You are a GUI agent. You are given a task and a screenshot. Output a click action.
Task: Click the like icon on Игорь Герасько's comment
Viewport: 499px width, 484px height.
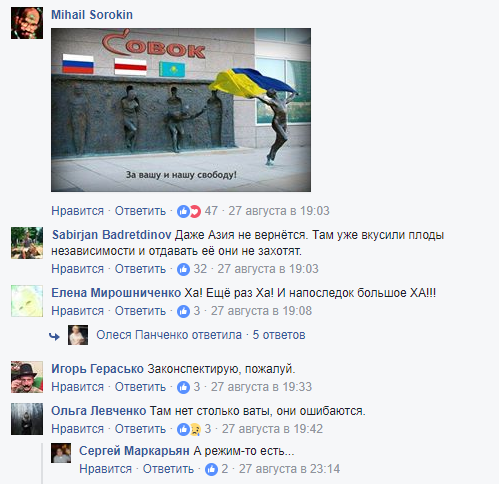(x=183, y=387)
